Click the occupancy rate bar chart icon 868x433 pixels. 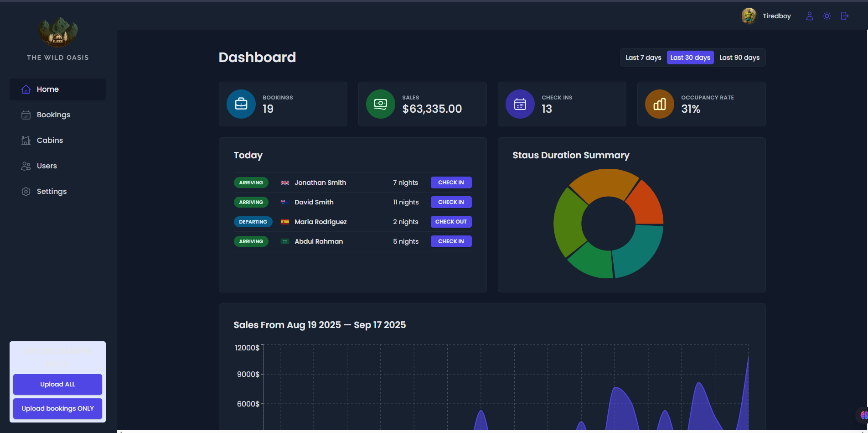(x=660, y=104)
